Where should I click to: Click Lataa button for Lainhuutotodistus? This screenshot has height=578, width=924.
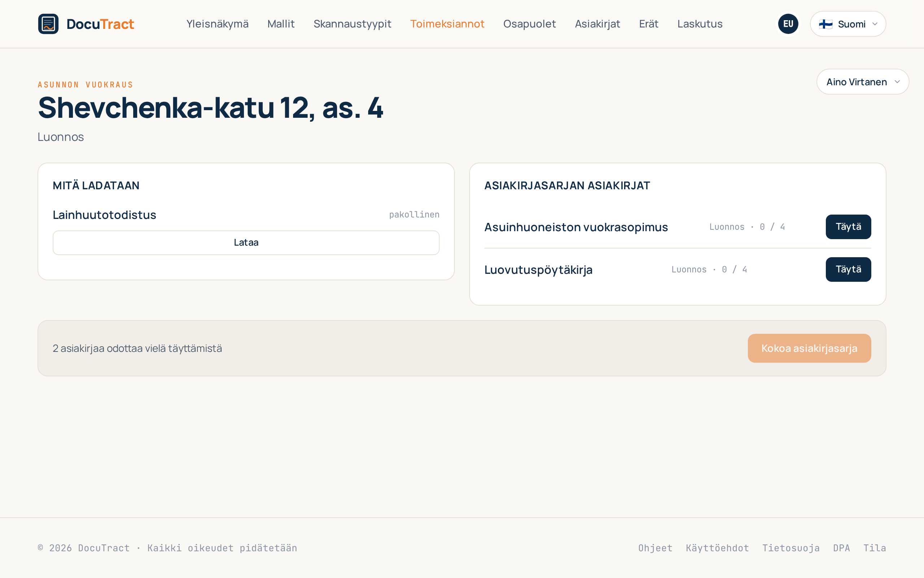point(246,242)
